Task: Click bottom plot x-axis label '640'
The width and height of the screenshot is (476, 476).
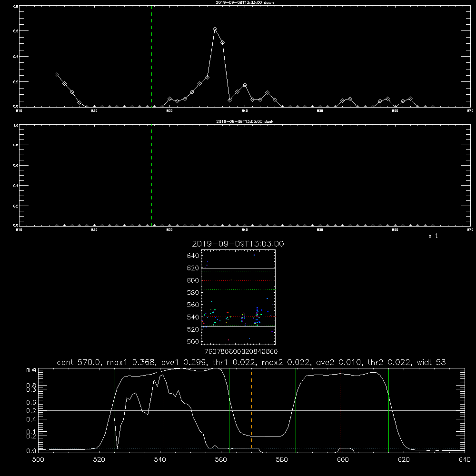Action: pos(465,460)
